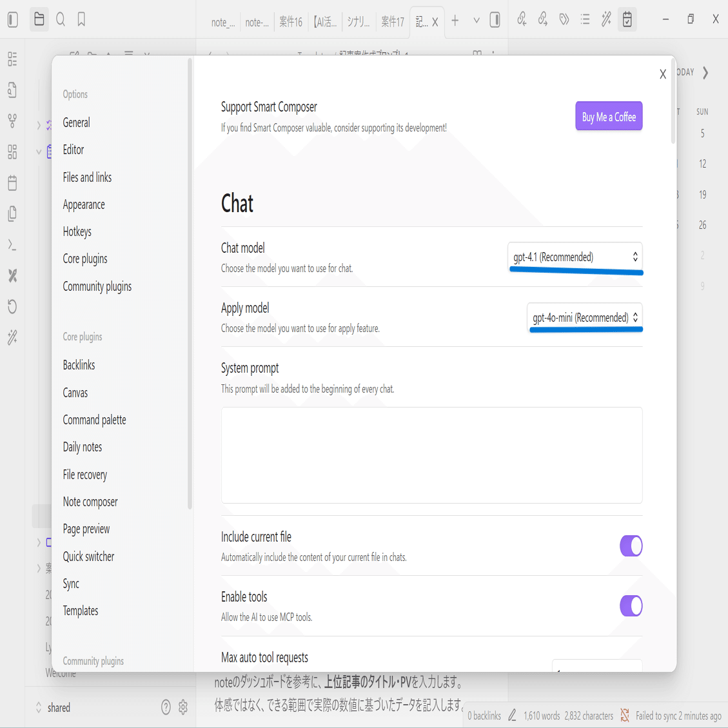This screenshot has height=728, width=728.
Task: Click the sync failed status icon
Action: pos(625,716)
